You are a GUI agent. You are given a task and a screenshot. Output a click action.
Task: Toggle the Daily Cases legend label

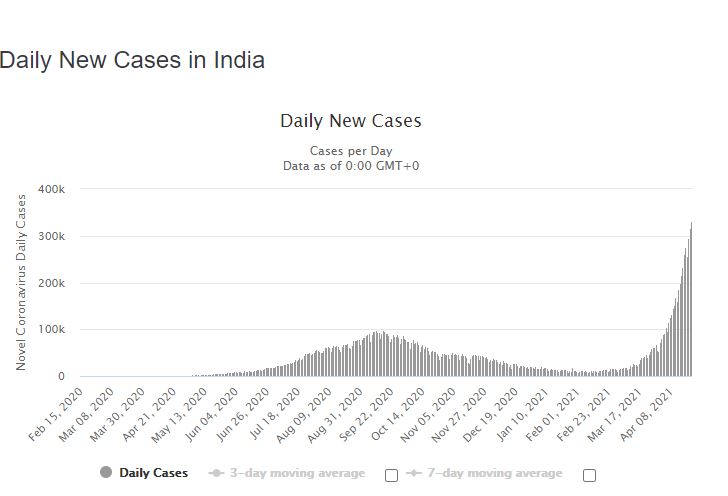coord(152,473)
